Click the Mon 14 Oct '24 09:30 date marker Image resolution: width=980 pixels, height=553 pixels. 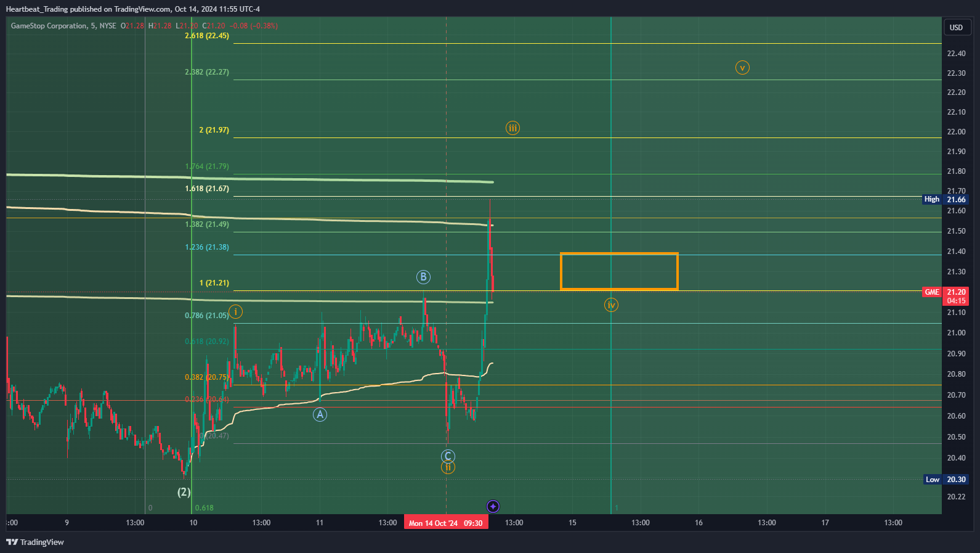tap(446, 523)
